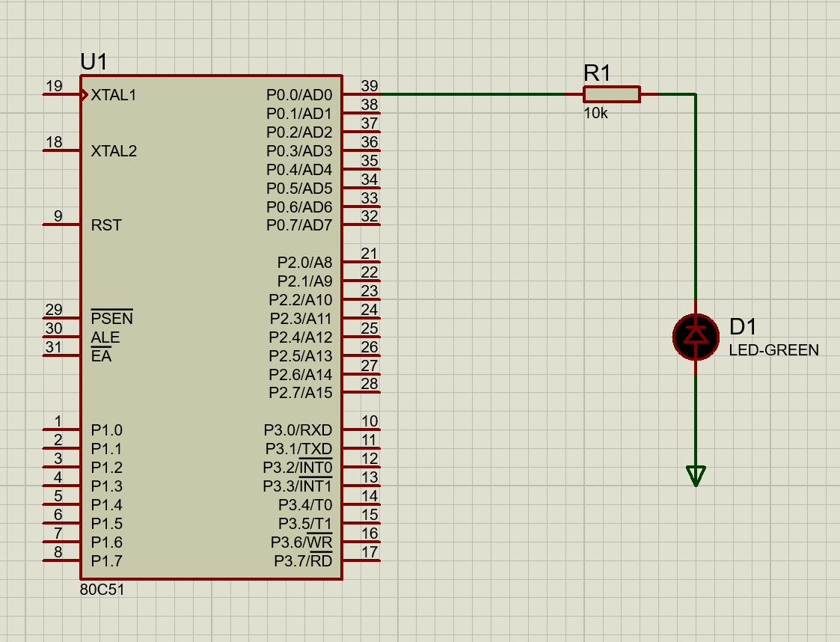Click the P2.4/A12 pin label
This screenshot has width=840, height=642.
(300, 337)
